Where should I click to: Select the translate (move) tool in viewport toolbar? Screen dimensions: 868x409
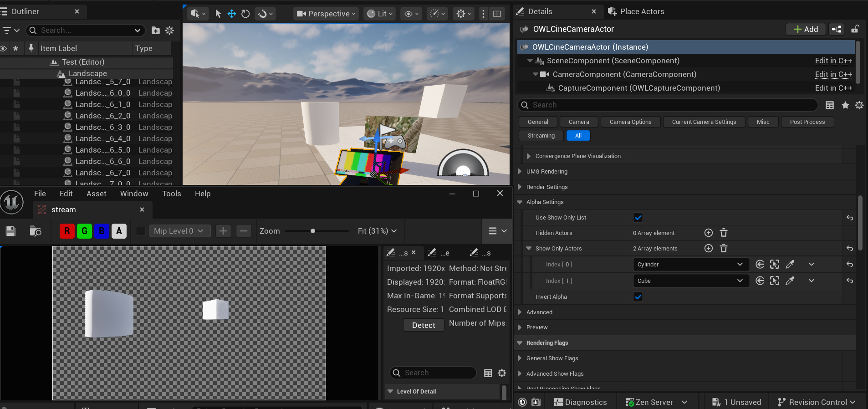(x=232, y=14)
